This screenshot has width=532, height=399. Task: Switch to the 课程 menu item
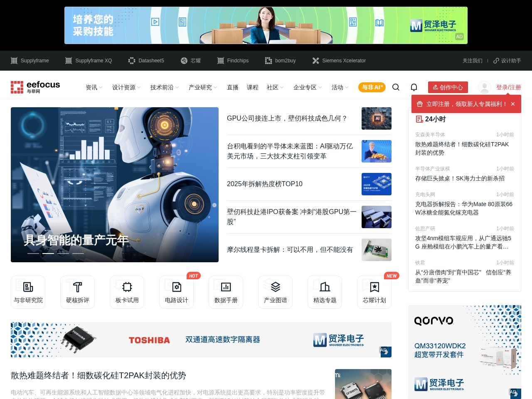pyautogui.click(x=253, y=87)
